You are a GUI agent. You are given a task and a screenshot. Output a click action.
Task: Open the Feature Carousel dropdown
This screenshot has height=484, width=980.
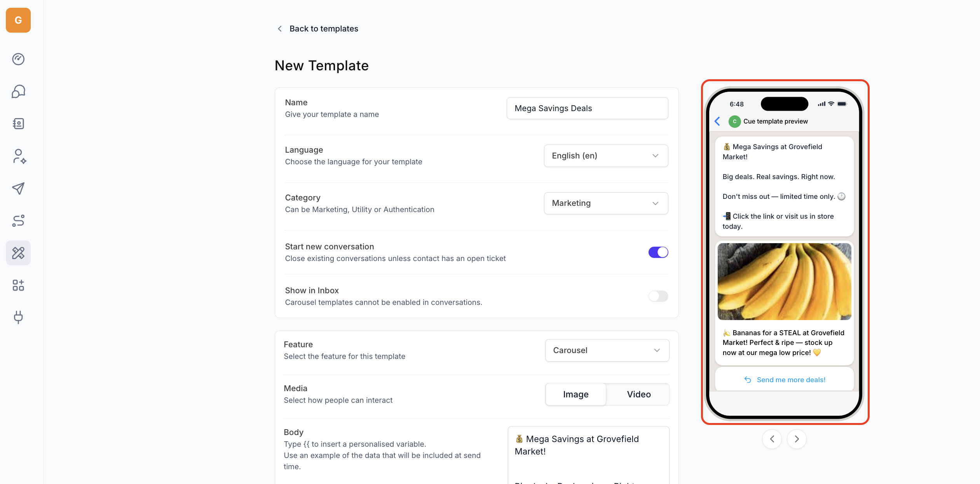click(607, 350)
